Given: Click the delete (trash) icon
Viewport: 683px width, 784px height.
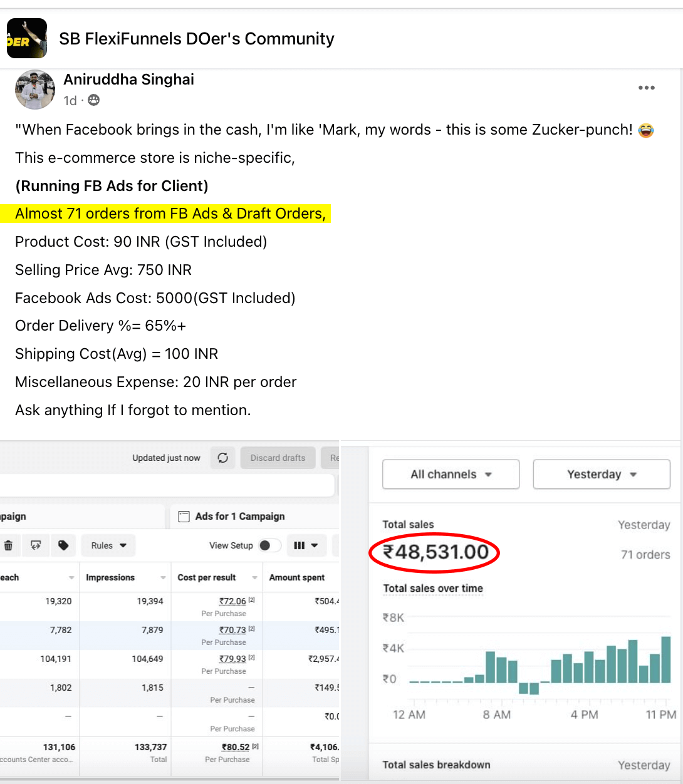Looking at the screenshot, I should pyautogui.click(x=9, y=545).
